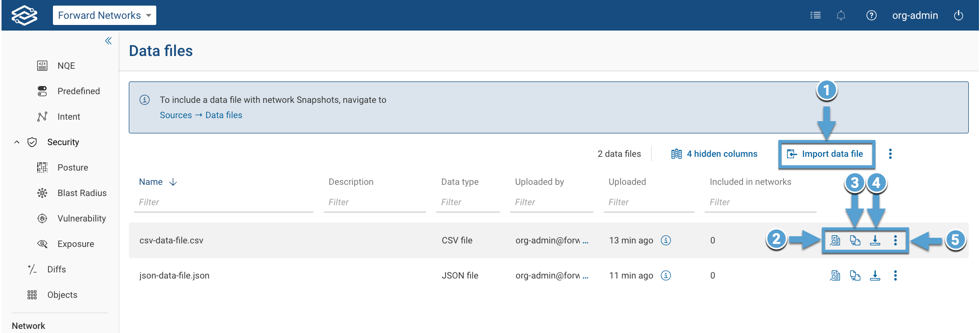Open the help question mark icon
Viewport: 980px width, 333px height.
click(872, 15)
